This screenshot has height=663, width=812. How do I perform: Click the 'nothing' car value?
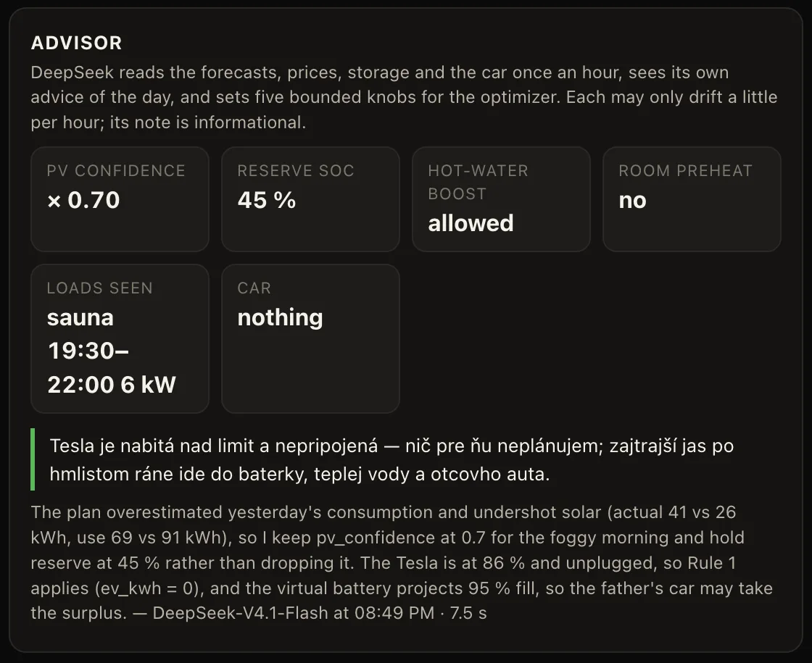point(280,317)
